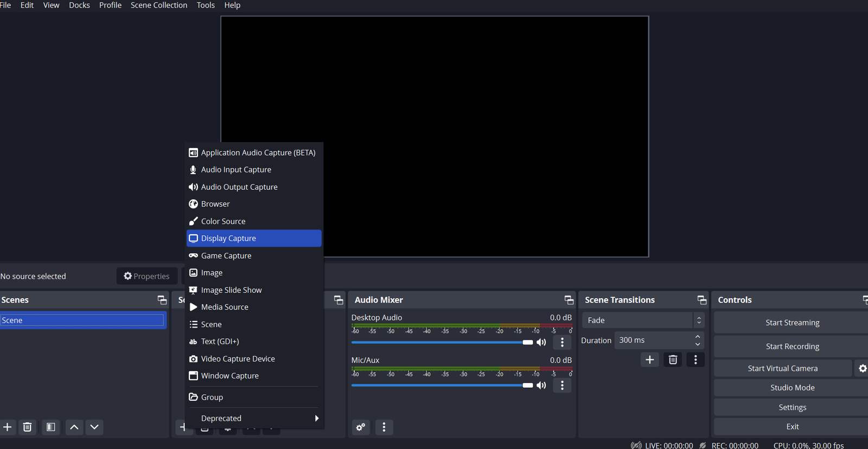Float the Audio Mixer dock using its header icon
This screenshot has width=868, height=449.
coord(569,300)
